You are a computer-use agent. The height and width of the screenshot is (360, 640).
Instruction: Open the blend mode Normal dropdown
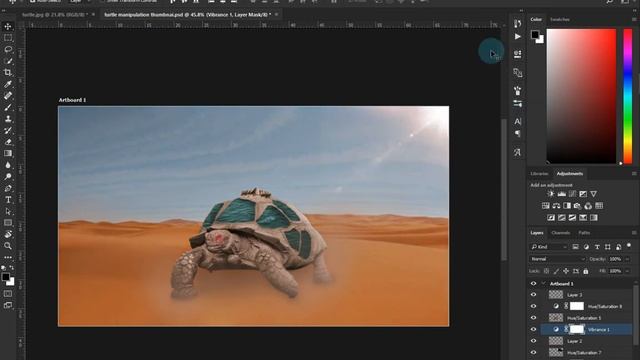pos(557,259)
